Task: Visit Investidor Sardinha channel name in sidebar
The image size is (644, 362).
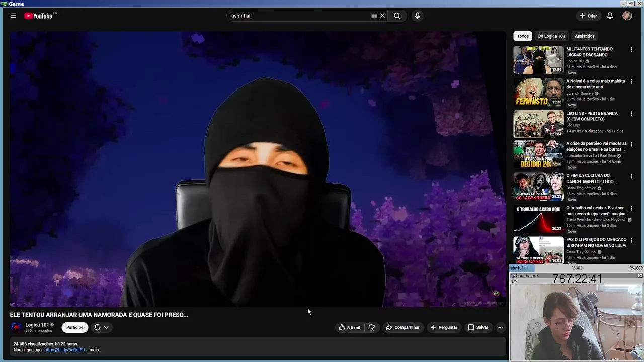Action: (x=591, y=155)
